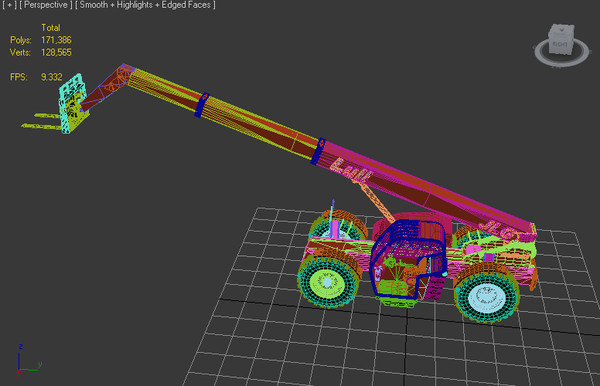Click the ViewCube Right face
The width and height of the screenshot is (600, 386).
coord(560,44)
